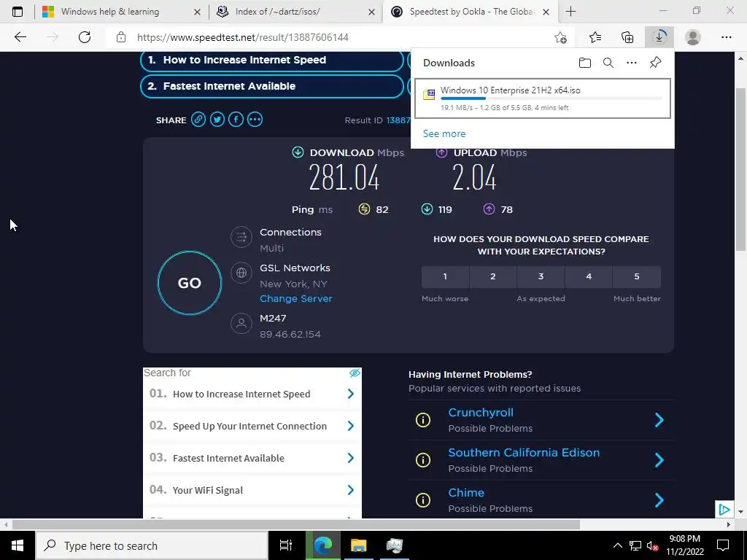Screen dimensions: 747x560
Task: Open ad item Your WiFi Signal arrow
Action: coord(351,490)
